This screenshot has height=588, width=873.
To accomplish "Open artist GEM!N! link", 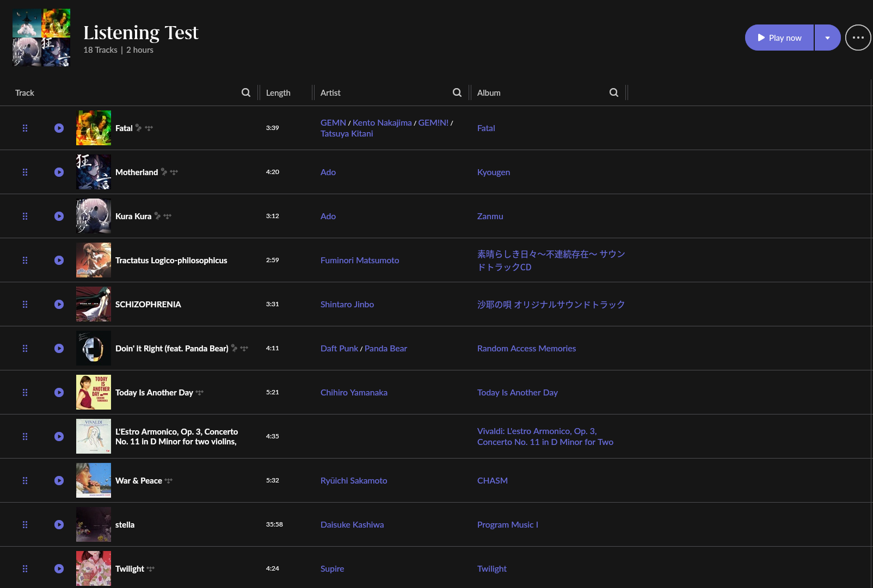I will tap(433, 123).
